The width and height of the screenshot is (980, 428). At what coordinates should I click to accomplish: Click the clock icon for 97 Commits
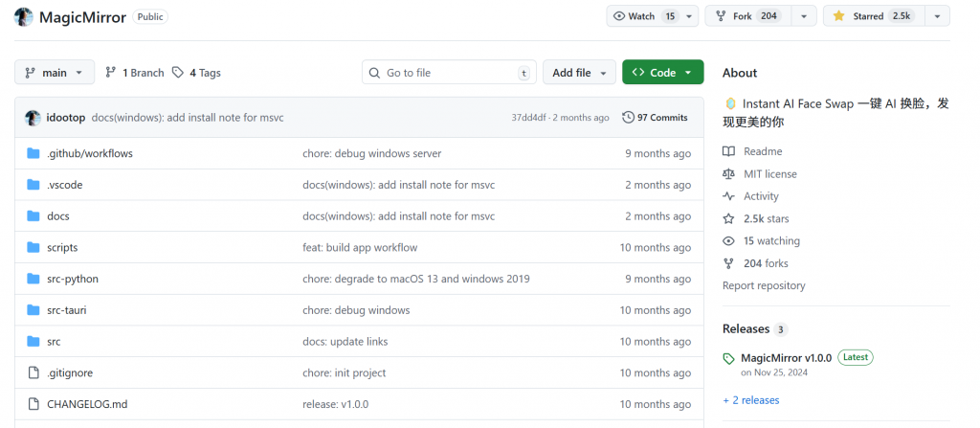coord(628,118)
